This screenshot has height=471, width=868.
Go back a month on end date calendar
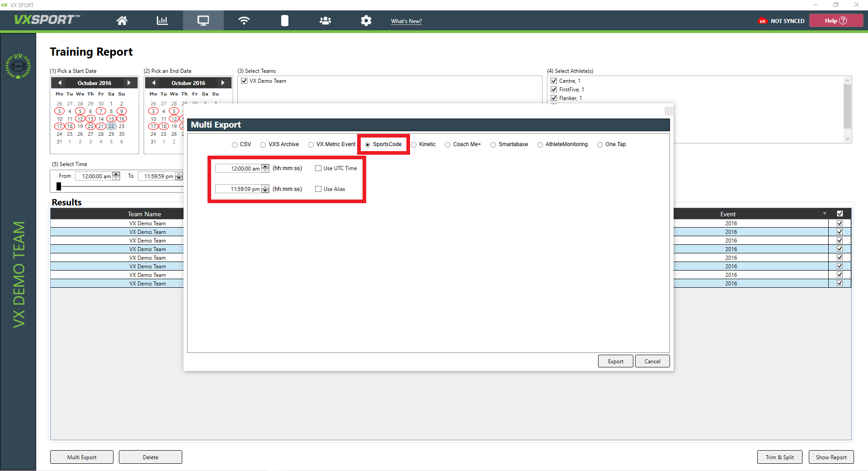(153, 83)
